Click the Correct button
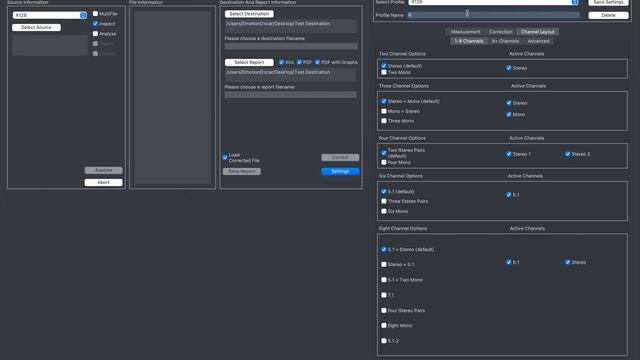The image size is (640, 360). [340, 158]
